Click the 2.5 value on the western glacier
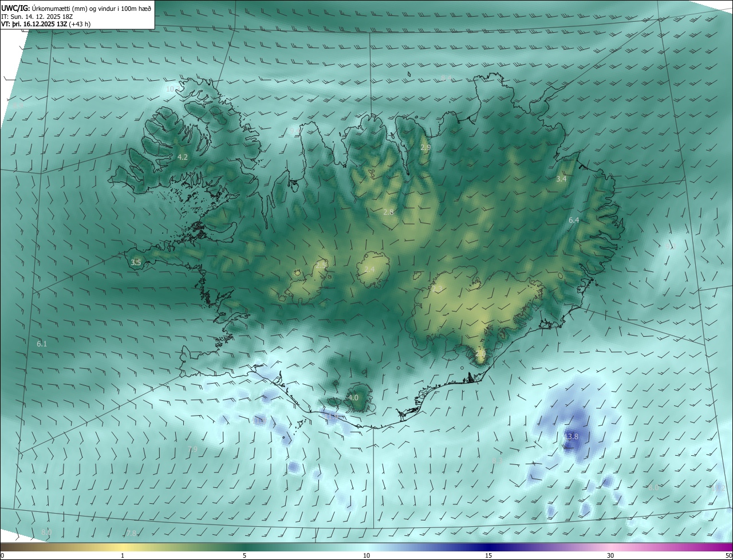Image resolution: width=733 pixels, height=560 pixels. click(321, 265)
